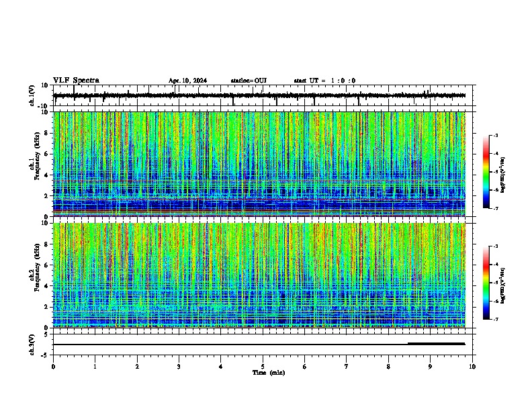The height and width of the screenshot is (411, 532).
Task: Click the thick ch.3 trace segment near minute 9
Action: coord(437,344)
